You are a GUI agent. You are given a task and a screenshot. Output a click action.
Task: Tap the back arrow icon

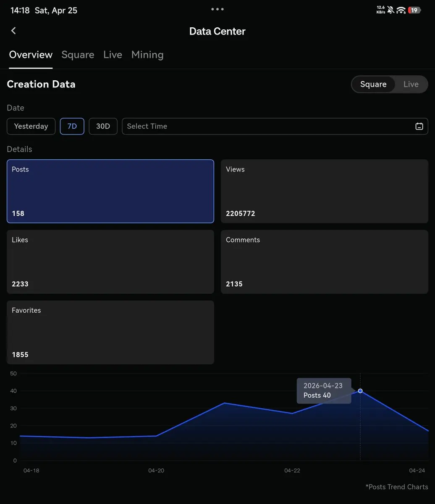coord(13,31)
